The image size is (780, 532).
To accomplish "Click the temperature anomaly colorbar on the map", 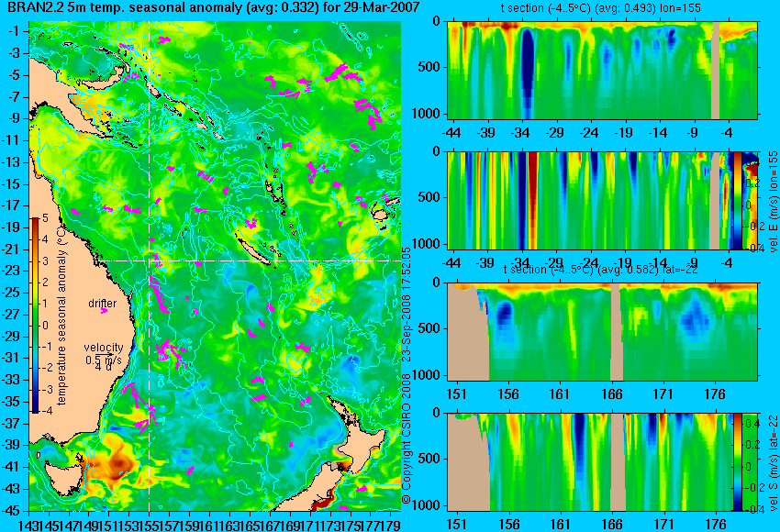I will pos(35,316).
